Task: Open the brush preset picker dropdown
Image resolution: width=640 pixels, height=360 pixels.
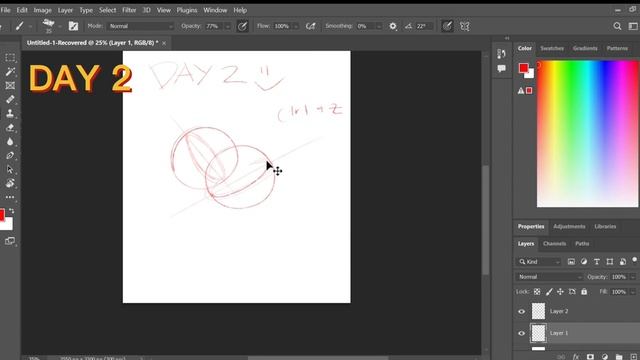Action: point(60,26)
